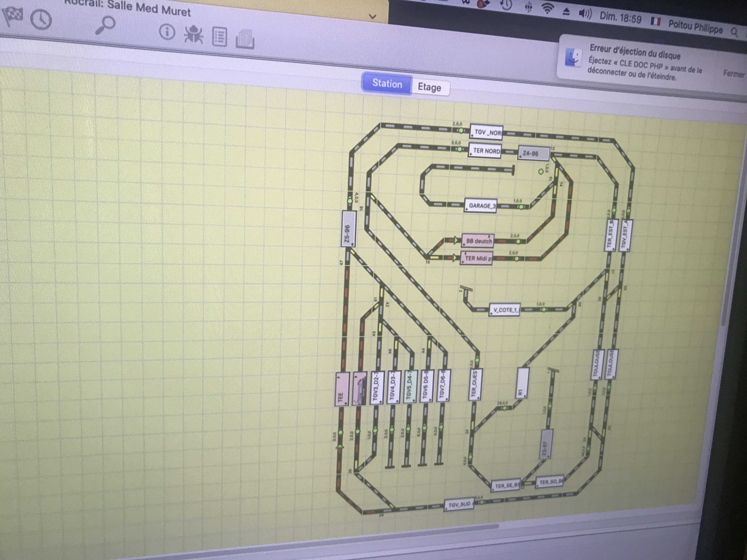
Task: Select the TER NORD block
Action: pos(485,151)
